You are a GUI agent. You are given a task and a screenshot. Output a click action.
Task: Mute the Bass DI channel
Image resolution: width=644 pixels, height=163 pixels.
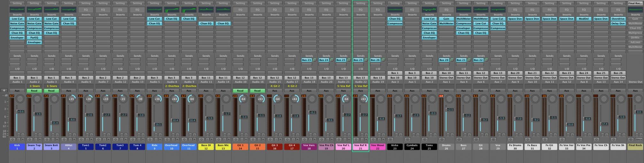208,135
